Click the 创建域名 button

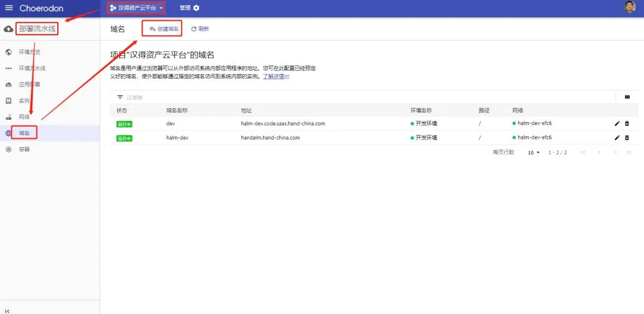coord(164,29)
